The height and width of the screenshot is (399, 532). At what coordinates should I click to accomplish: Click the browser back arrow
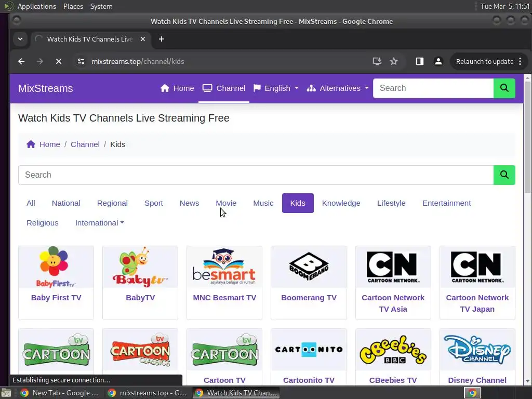(x=21, y=61)
